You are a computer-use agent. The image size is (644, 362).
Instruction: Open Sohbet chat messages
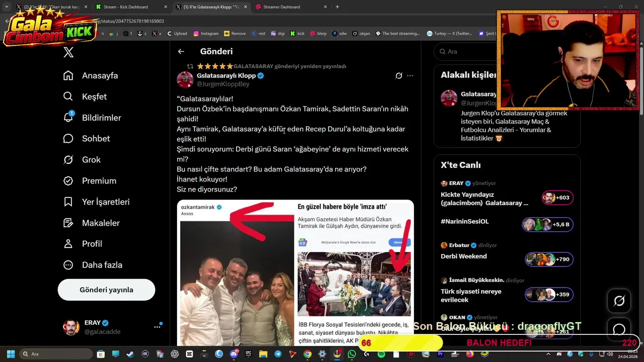click(86, 138)
